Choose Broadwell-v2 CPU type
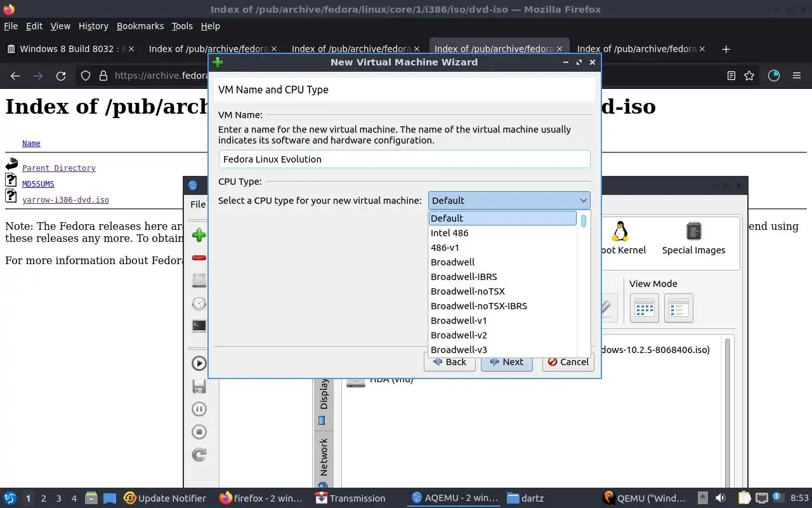This screenshot has height=508, width=812. pyautogui.click(x=502, y=335)
